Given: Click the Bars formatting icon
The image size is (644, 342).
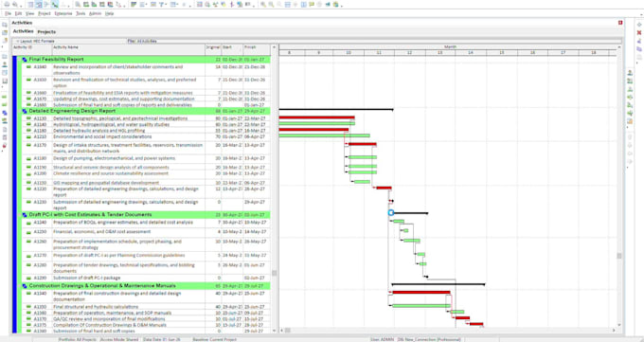Looking at the screenshot, I should tap(134, 5).
